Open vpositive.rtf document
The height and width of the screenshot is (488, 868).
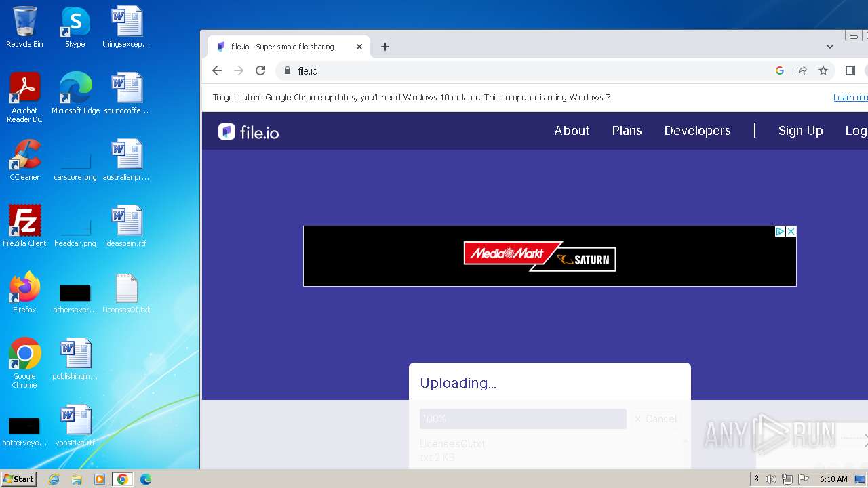[75, 426]
